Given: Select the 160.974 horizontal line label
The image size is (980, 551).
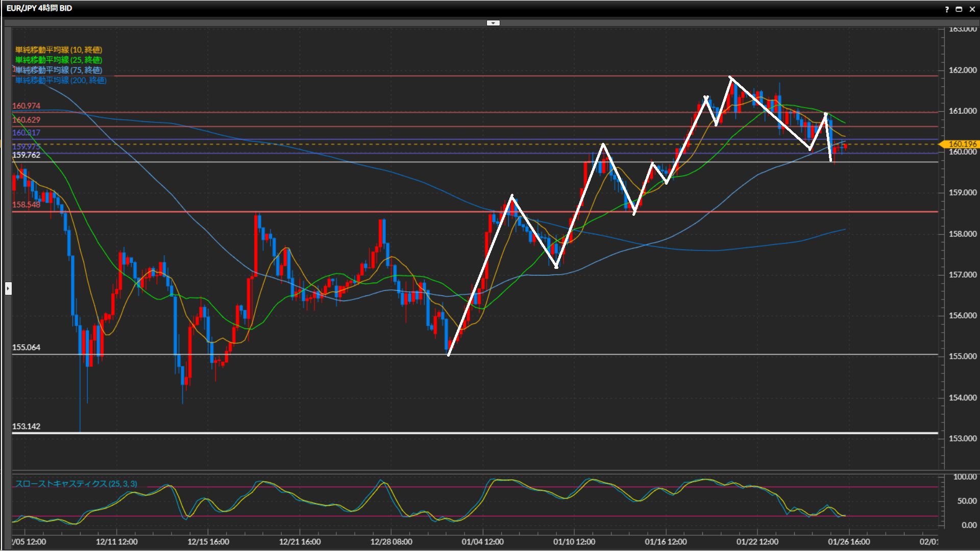Looking at the screenshot, I should point(27,106).
